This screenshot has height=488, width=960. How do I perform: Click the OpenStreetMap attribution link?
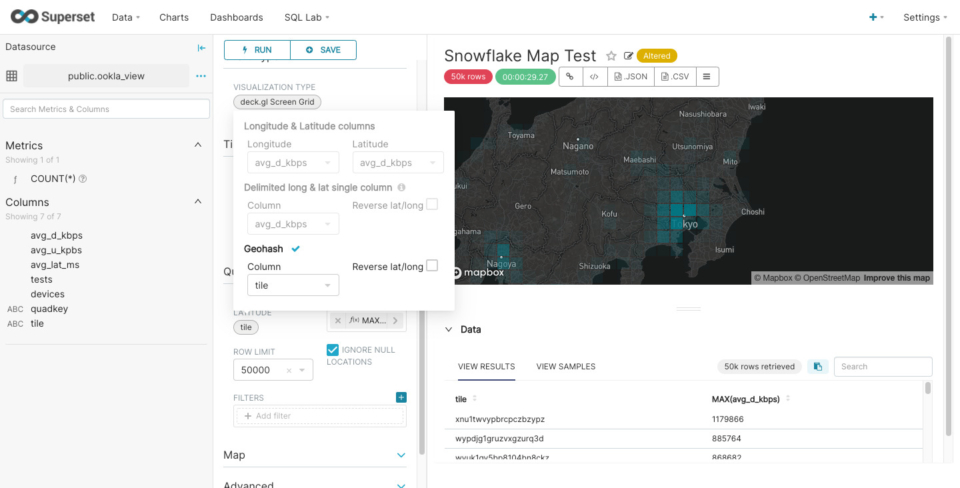pyautogui.click(x=828, y=278)
